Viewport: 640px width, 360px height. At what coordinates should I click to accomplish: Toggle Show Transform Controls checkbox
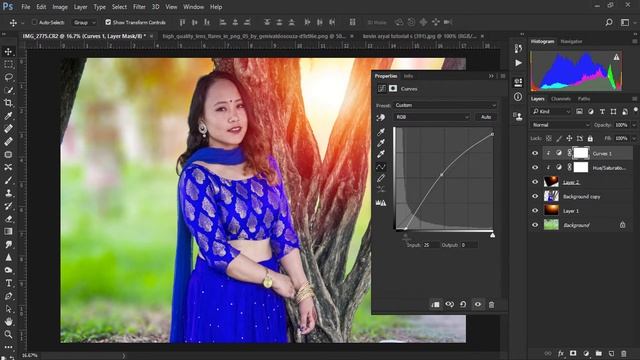[x=108, y=22]
